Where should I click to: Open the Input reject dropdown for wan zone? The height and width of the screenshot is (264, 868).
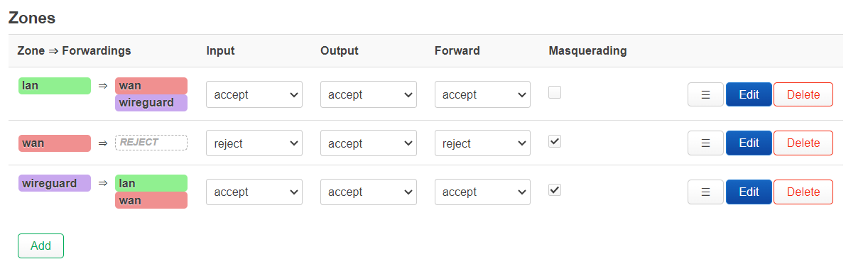coord(254,143)
